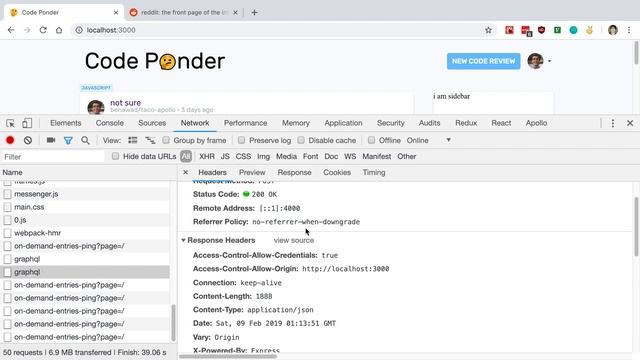Open a new browser tab
640x360 pixels.
[x=254, y=13]
